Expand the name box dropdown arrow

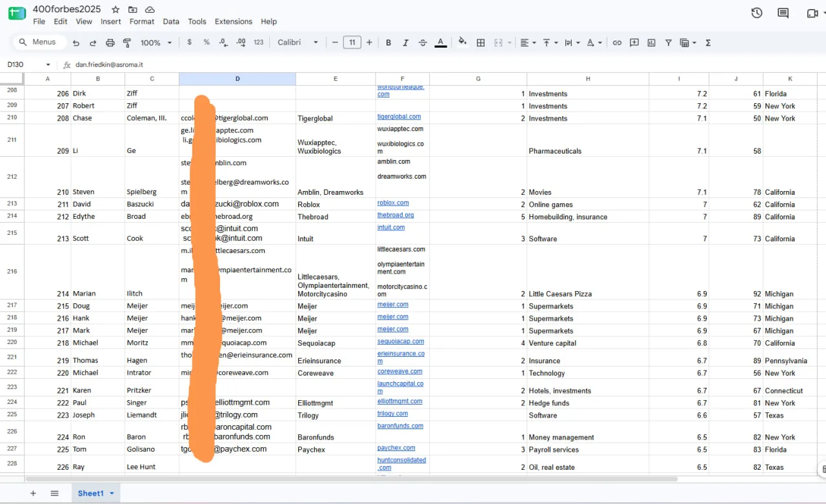[x=48, y=65]
